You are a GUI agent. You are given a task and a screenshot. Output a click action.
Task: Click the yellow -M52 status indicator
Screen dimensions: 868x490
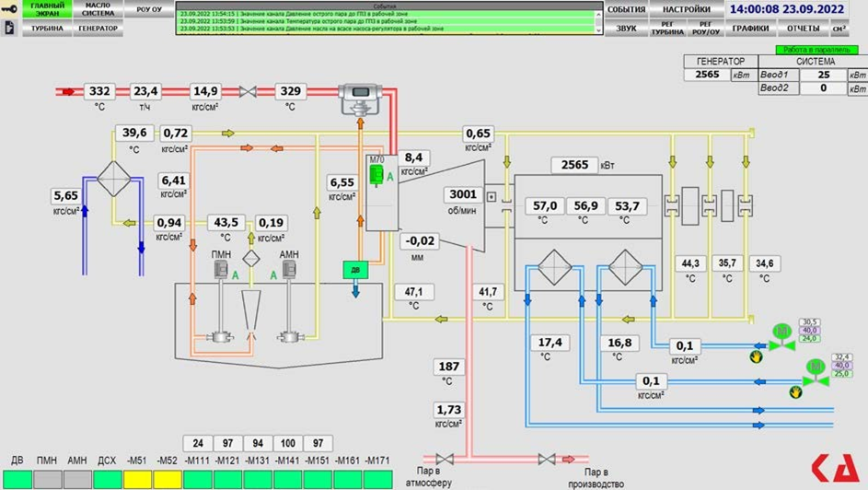click(168, 480)
